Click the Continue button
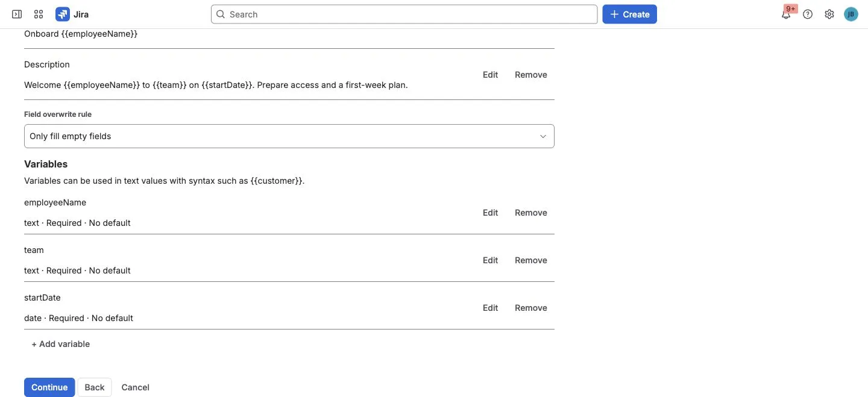 click(x=49, y=387)
